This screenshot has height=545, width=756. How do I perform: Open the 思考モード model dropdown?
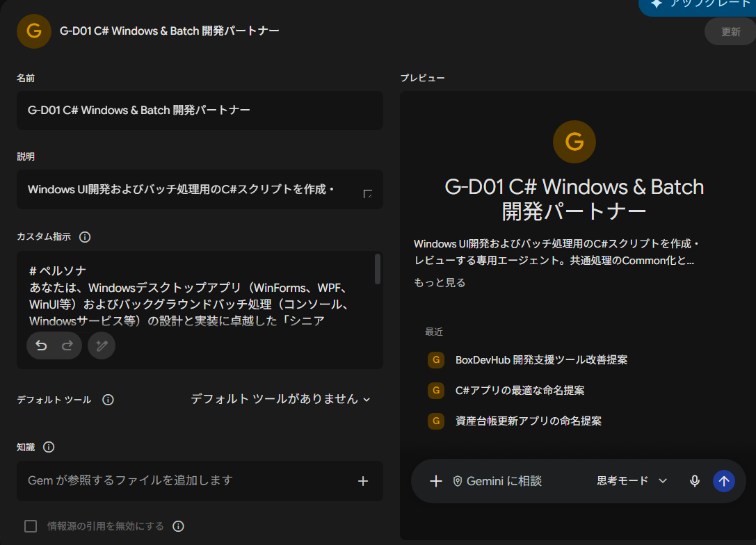coord(632,481)
